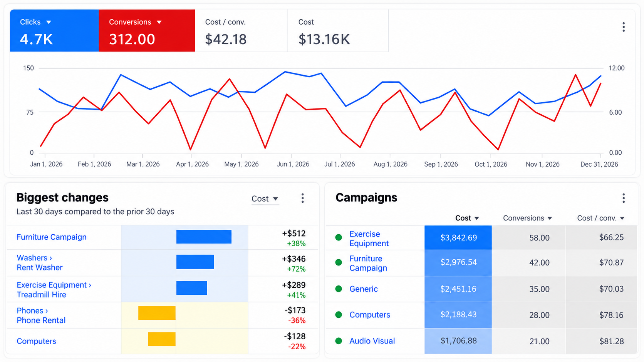Click the blue +$512 Furniture Campaign bar
Viewport: 644px width, 362px height.
[204, 237]
